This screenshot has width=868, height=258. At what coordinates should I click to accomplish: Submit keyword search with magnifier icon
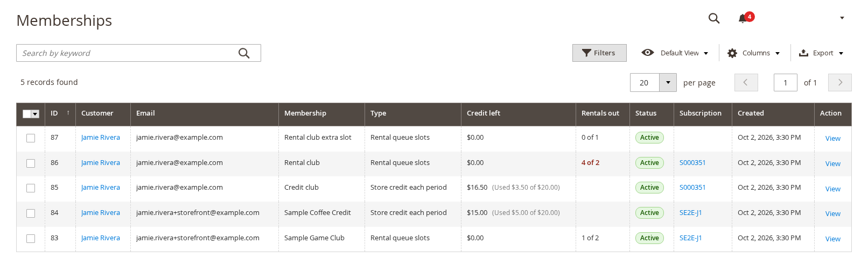tap(244, 53)
